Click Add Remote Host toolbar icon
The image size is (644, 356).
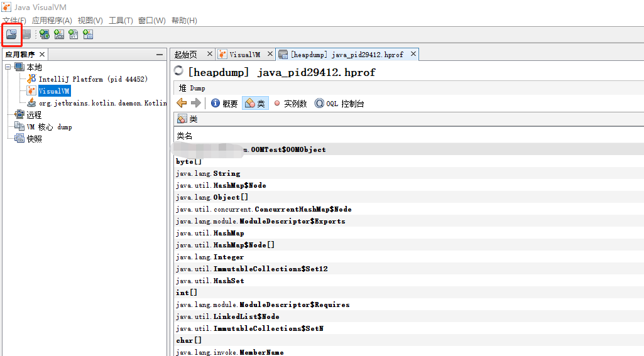pos(45,35)
